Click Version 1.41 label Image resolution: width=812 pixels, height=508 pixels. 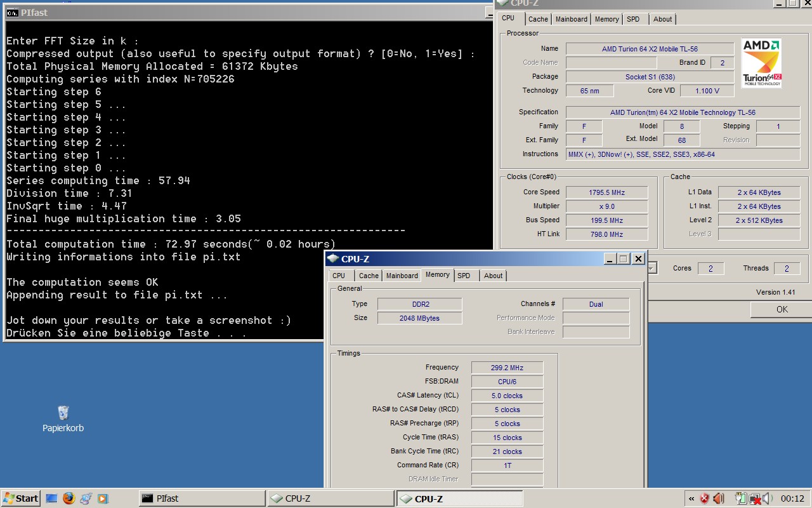pos(775,292)
